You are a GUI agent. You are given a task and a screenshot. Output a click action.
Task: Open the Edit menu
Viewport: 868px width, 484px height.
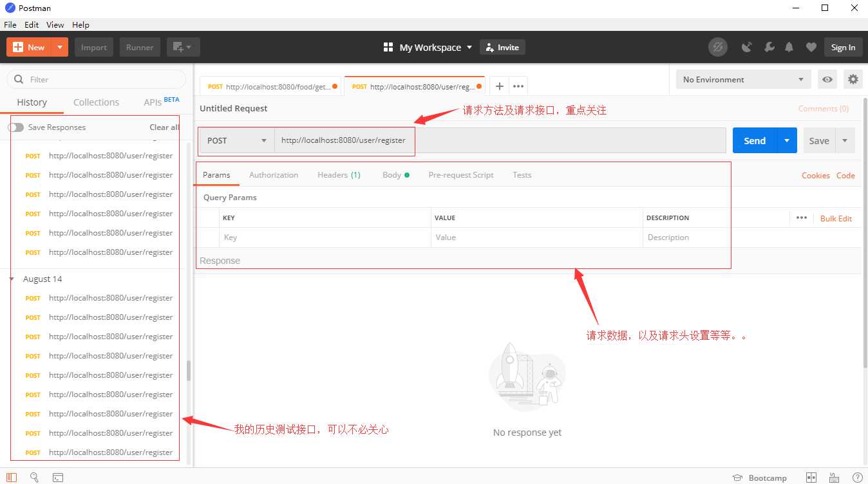[32, 24]
